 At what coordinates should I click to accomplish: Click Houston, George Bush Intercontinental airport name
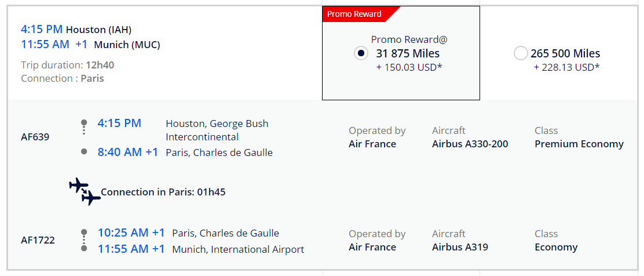[x=217, y=130]
